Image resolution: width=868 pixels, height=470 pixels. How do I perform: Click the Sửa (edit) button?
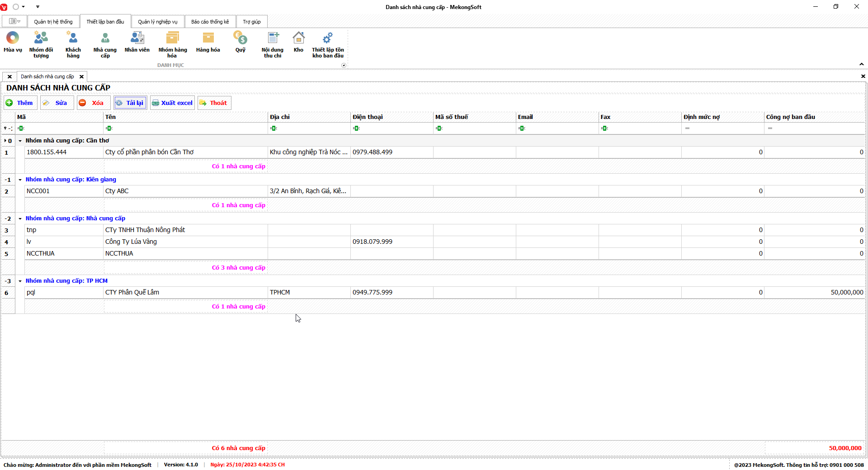click(57, 103)
